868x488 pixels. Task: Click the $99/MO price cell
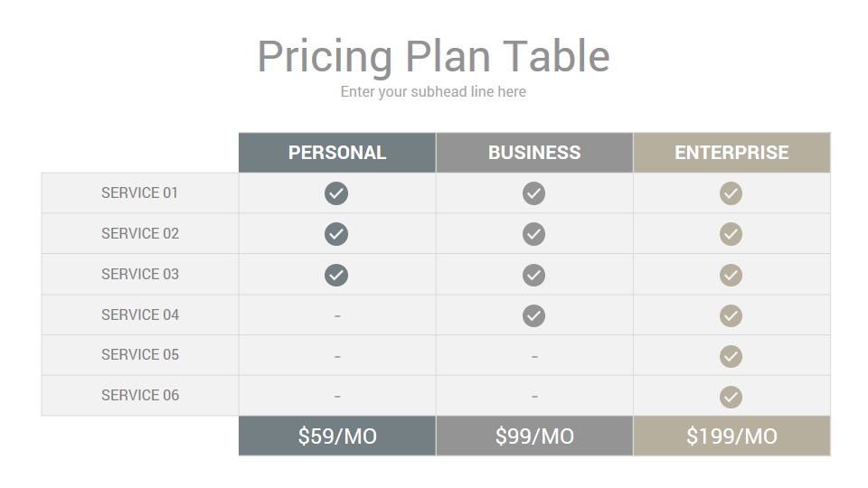pyautogui.click(x=534, y=436)
